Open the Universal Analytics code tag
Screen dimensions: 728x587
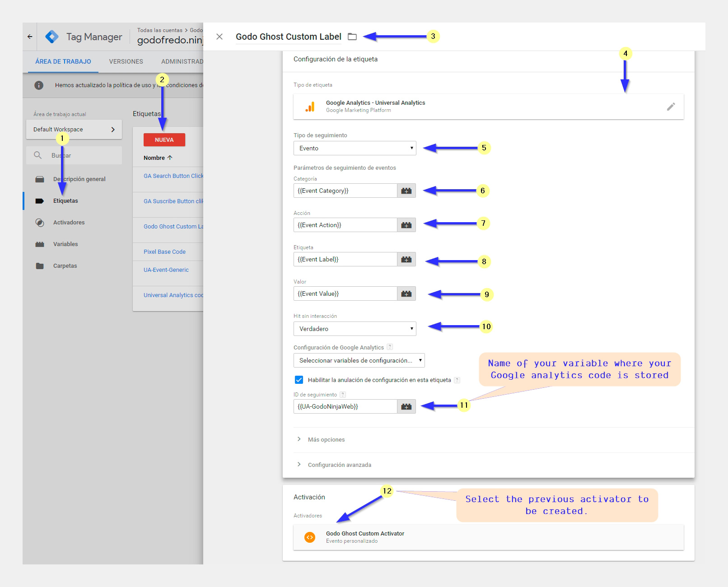click(x=173, y=295)
